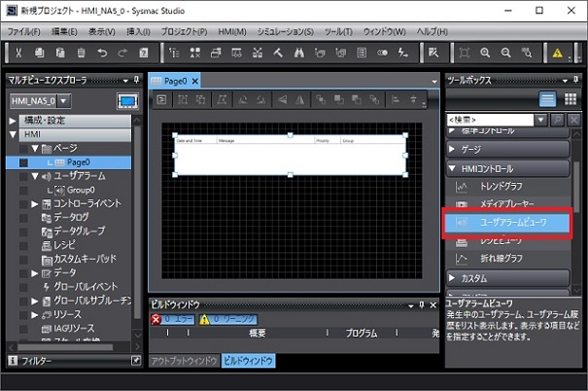
Task: Close the Page0 tab
Action: coord(195,81)
